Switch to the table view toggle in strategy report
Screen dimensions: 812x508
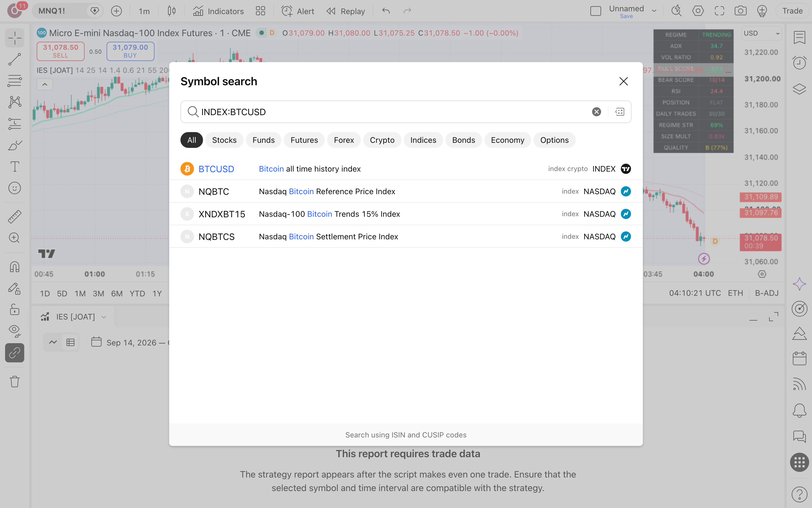(70, 342)
